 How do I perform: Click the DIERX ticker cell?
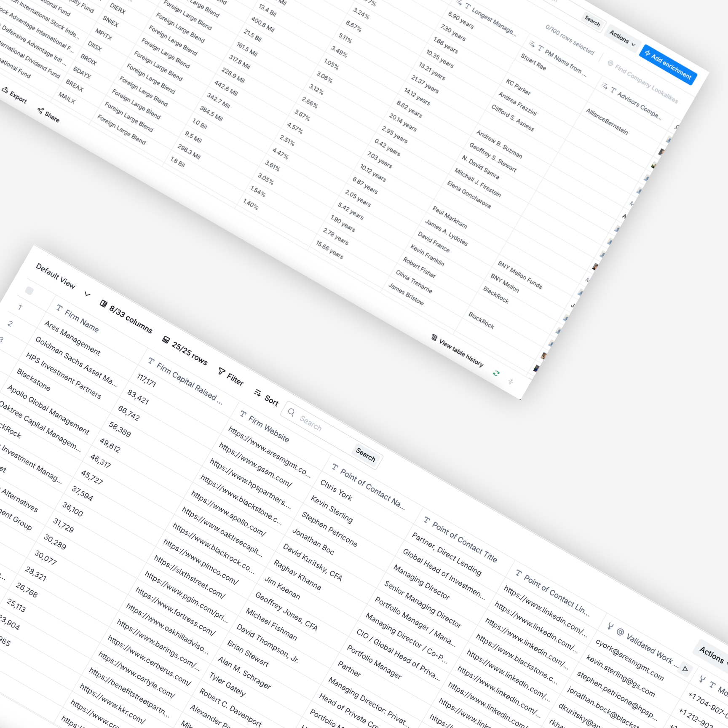(118, 8)
